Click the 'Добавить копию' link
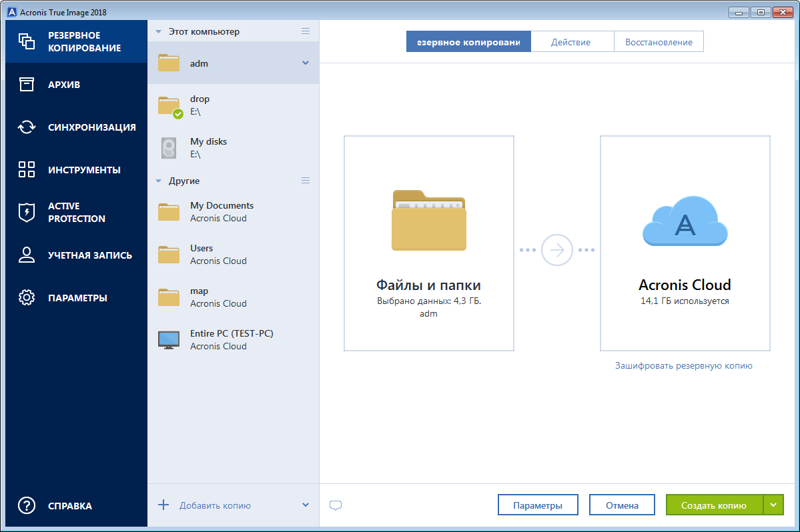This screenshot has width=800, height=532. pyautogui.click(x=215, y=505)
